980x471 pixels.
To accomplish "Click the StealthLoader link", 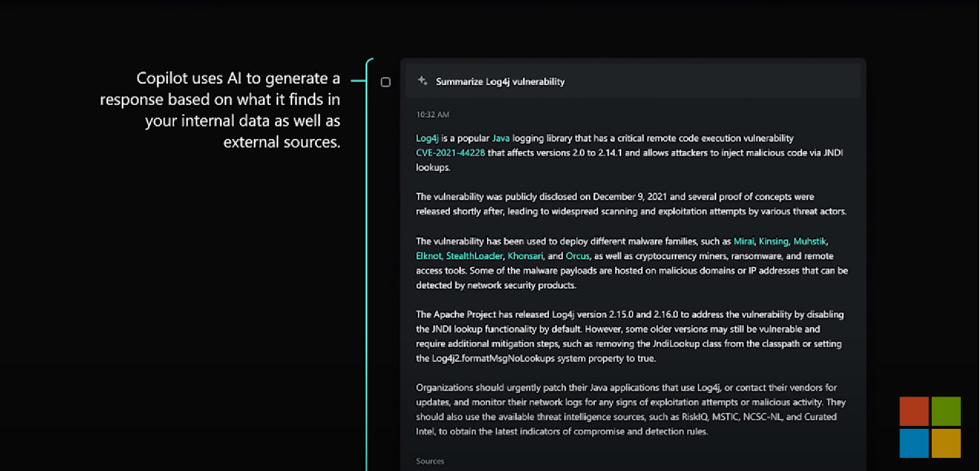I will click(474, 255).
